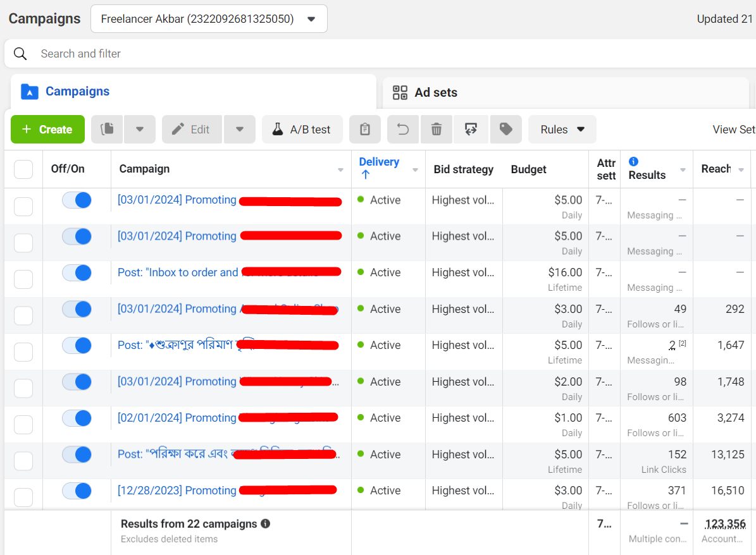Click the tag label icon
756x555 pixels.
(505, 130)
